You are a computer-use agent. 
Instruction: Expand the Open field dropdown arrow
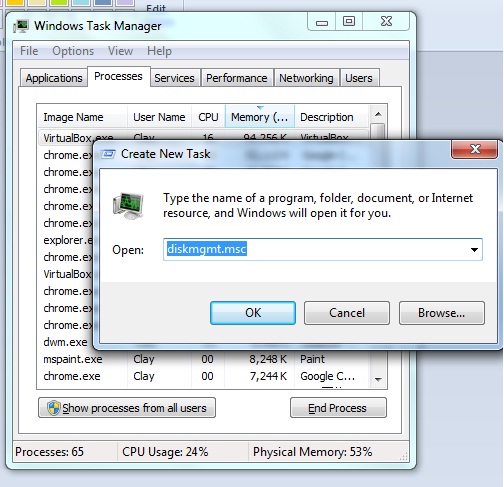tap(474, 249)
